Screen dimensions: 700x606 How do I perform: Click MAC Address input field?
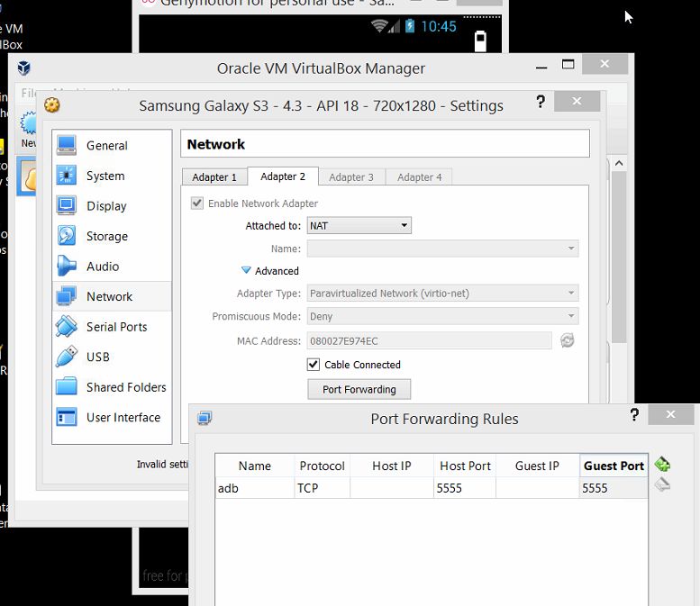click(x=429, y=341)
